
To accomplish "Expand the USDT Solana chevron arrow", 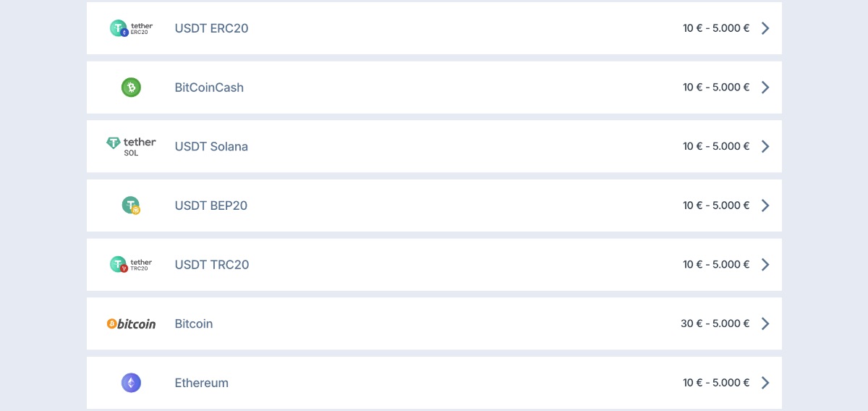I will tap(765, 146).
